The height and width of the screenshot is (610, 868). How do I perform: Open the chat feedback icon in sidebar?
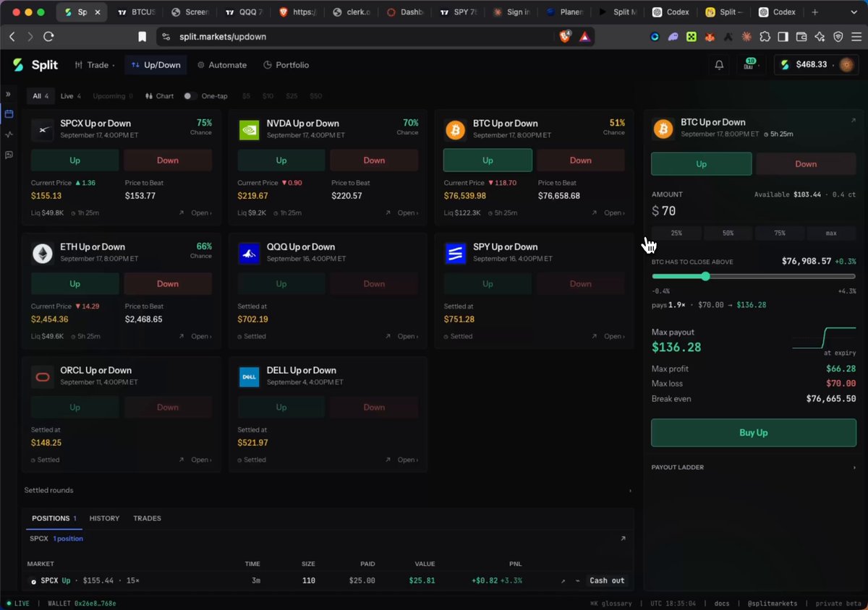point(9,155)
